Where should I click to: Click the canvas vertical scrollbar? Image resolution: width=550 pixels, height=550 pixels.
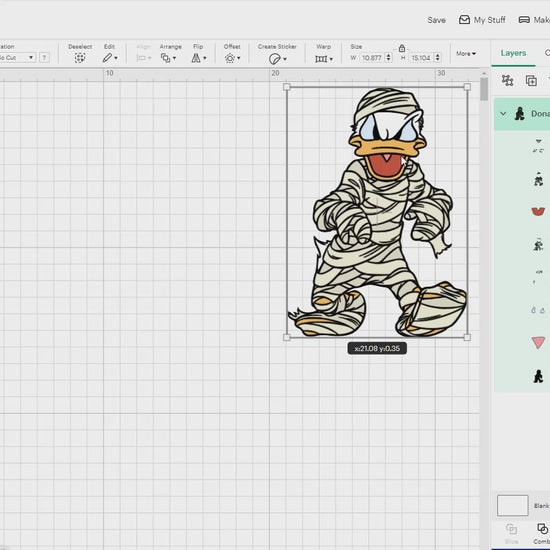(484, 89)
